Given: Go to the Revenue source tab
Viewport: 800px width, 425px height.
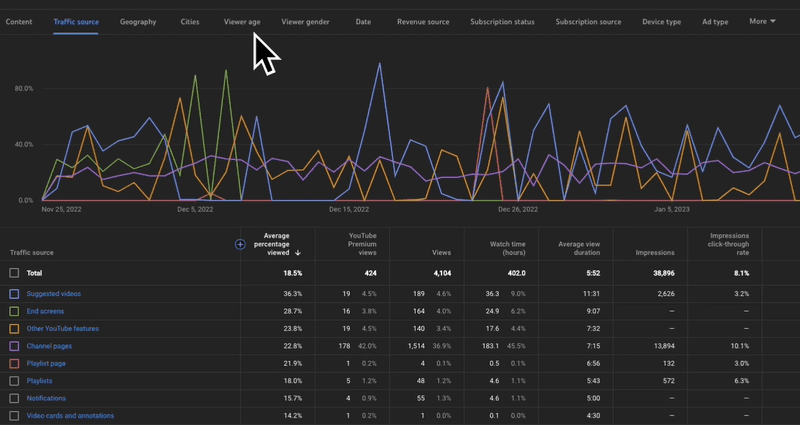Looking at the screenshot, I should 423,21.
